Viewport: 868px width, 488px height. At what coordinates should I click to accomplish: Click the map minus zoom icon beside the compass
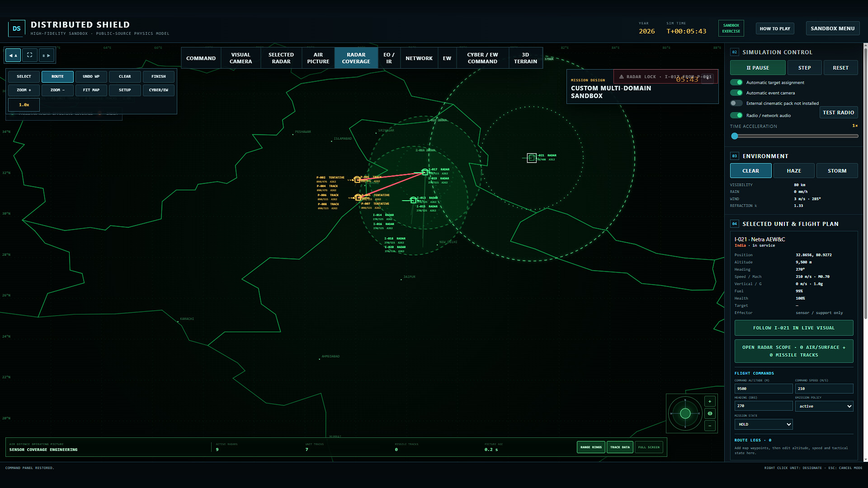(x=710, y=426)
